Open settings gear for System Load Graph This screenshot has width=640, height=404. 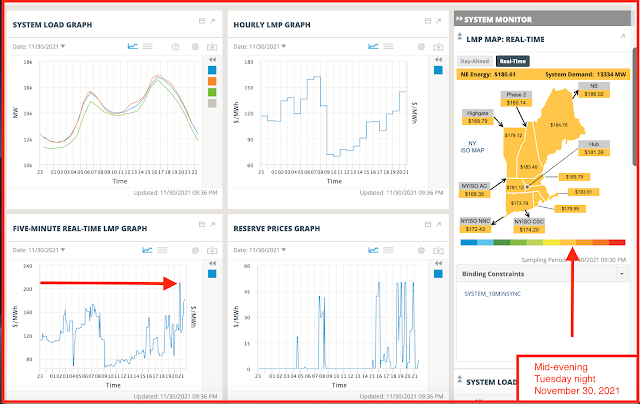pyautogui.click(x=195, y=47)
